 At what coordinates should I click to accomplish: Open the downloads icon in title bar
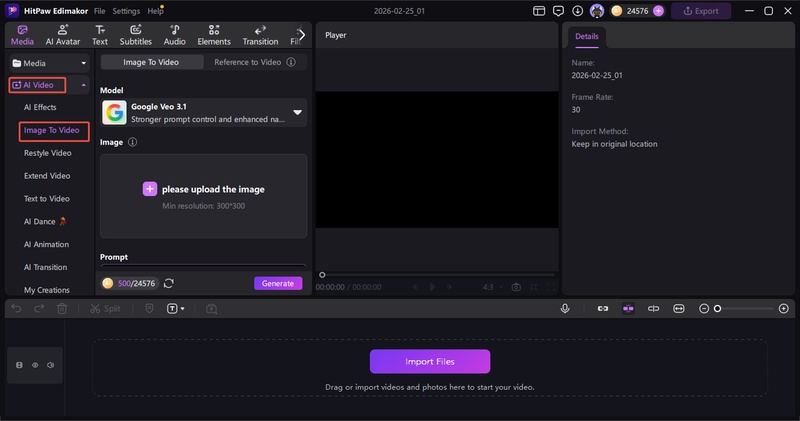tap(578, 11)
